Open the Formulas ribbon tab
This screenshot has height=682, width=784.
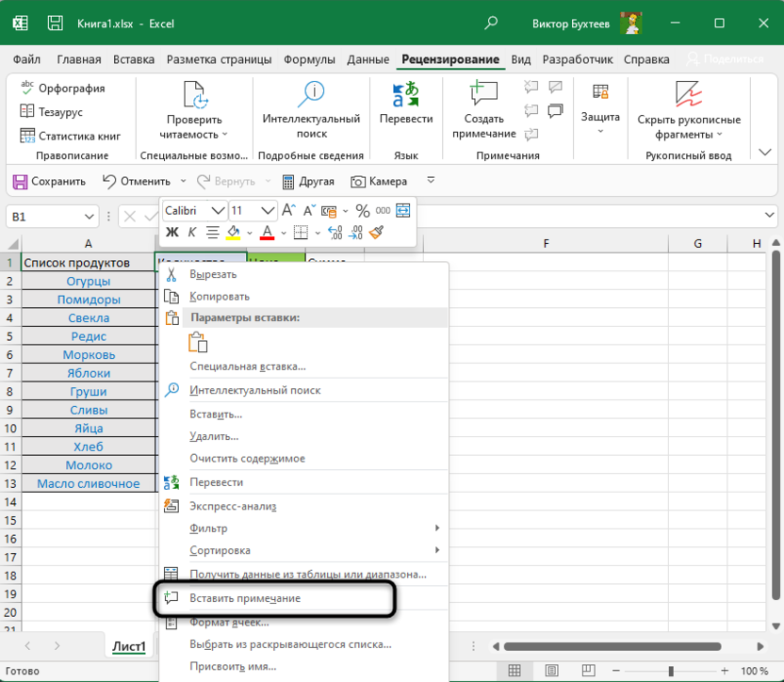click(310, 59)
